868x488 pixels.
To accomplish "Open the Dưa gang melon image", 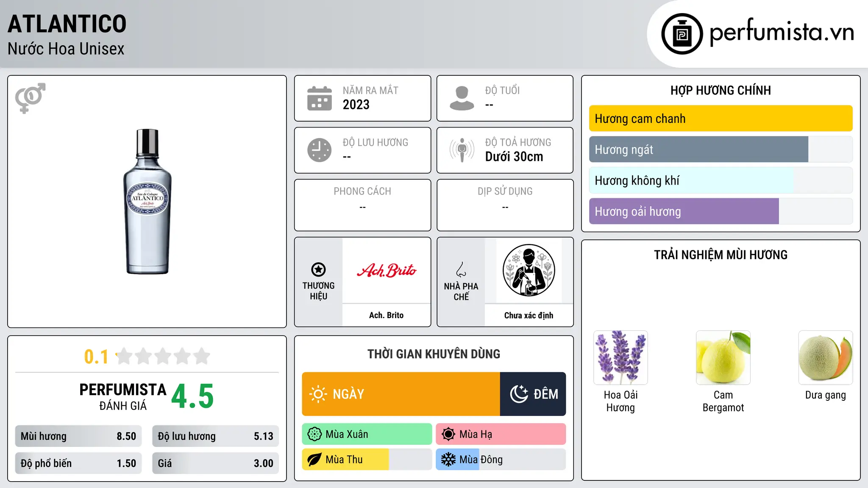I will (x=826, y=358).
